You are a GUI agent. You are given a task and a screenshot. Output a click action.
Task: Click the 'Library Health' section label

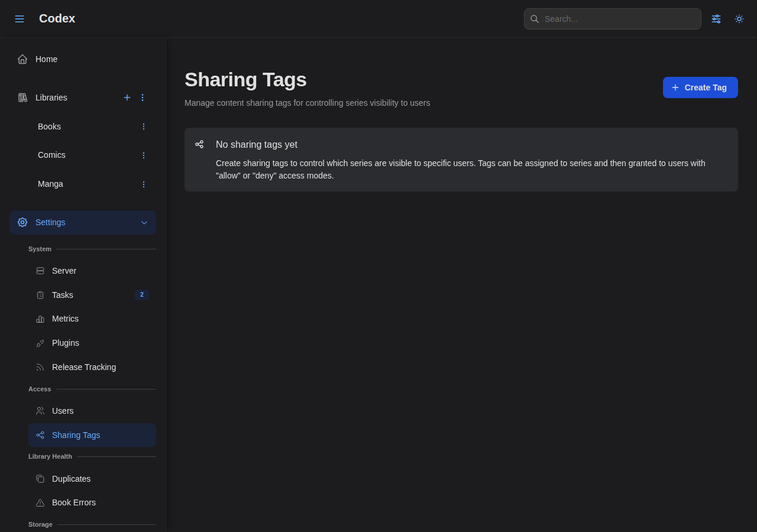click(50, 456)
